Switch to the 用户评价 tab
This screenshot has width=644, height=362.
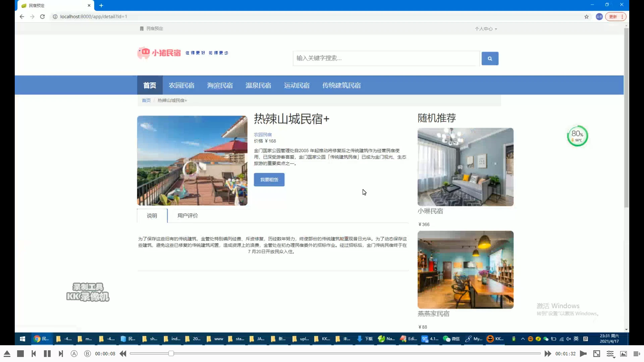tap(187, 216)
